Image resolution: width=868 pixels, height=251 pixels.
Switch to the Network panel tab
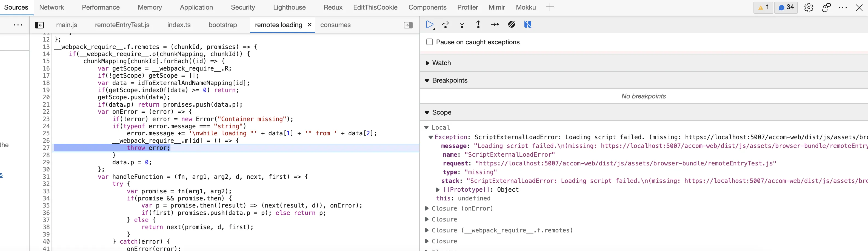point(51,7)
